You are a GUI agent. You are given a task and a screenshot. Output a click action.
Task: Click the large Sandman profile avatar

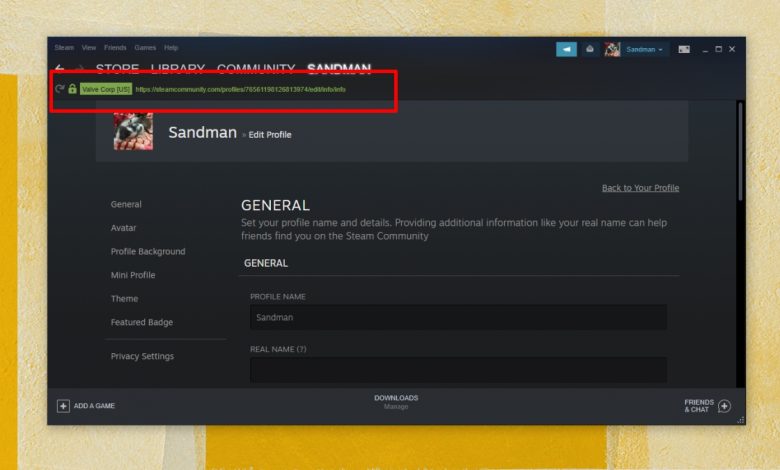(133, 131)
